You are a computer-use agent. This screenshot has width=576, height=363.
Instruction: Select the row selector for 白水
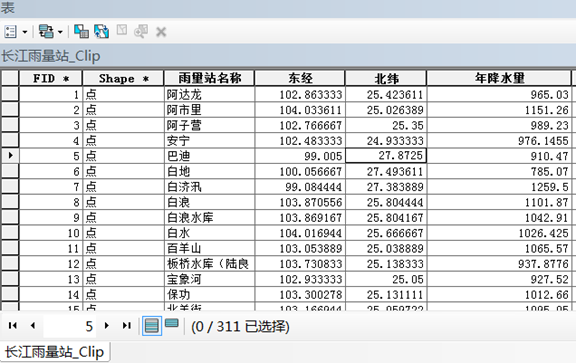[10, 233]
